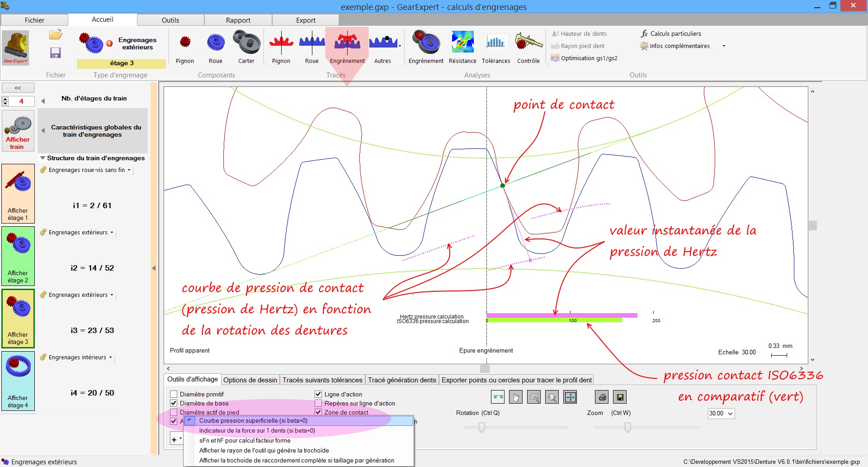Collapse Structure du train d'engrenages section
Viewport: 868px width, 467px height.
(x=42, y=158)
